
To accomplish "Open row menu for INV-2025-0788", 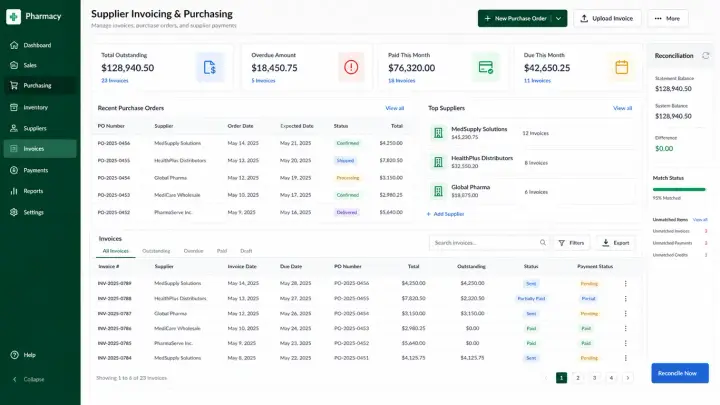I will 625,298.
